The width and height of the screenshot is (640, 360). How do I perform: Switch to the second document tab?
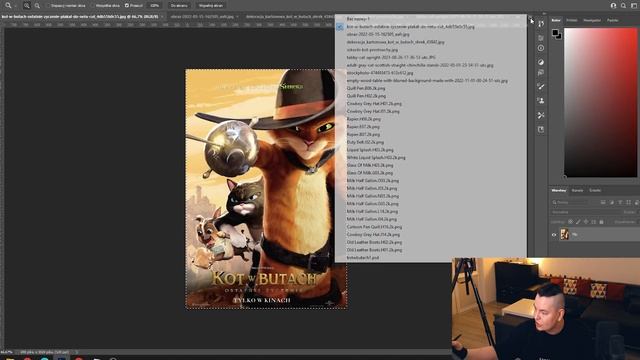point(202,17)
